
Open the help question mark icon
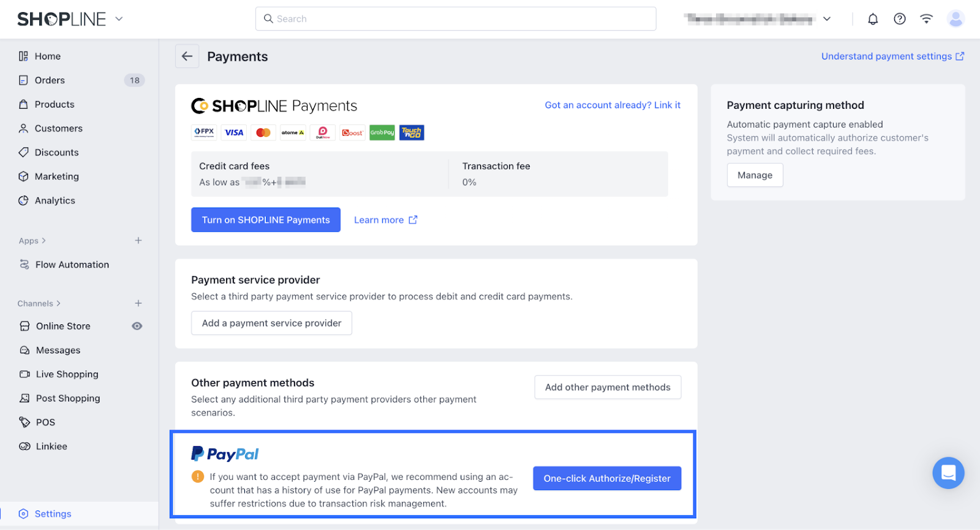coord(900,19)
